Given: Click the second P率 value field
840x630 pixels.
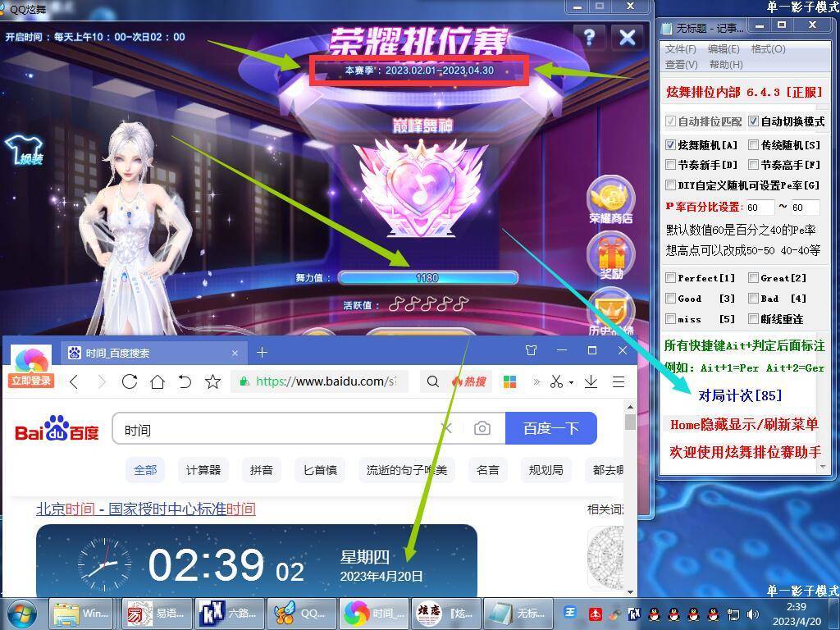Looking at the screenshot, I should pyautogui.click(x=805, y=208).
